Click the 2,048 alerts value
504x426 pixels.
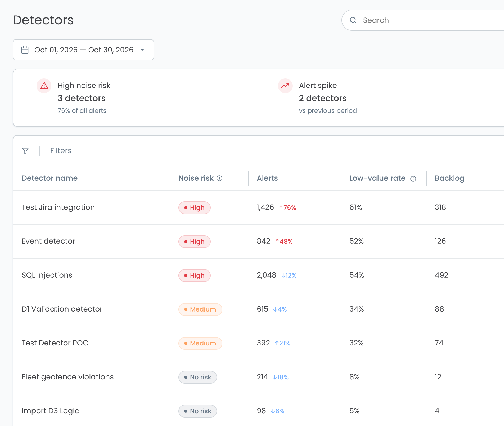click(x=266, y=275)
